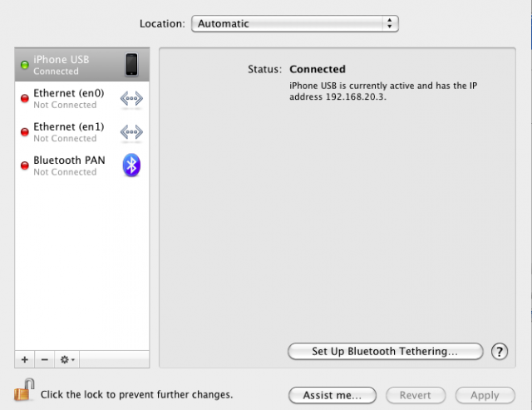Click 'Click the lock to prevent further changes' text
The width and height of the screenshot is (532, 410).
[x=136, y=394]
